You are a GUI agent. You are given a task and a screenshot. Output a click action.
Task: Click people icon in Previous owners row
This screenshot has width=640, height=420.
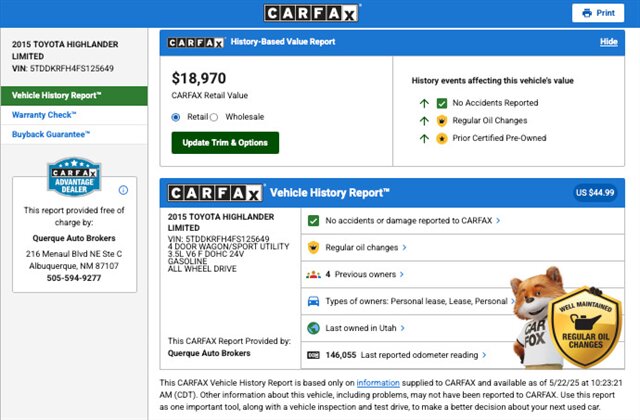click(313, 275)
